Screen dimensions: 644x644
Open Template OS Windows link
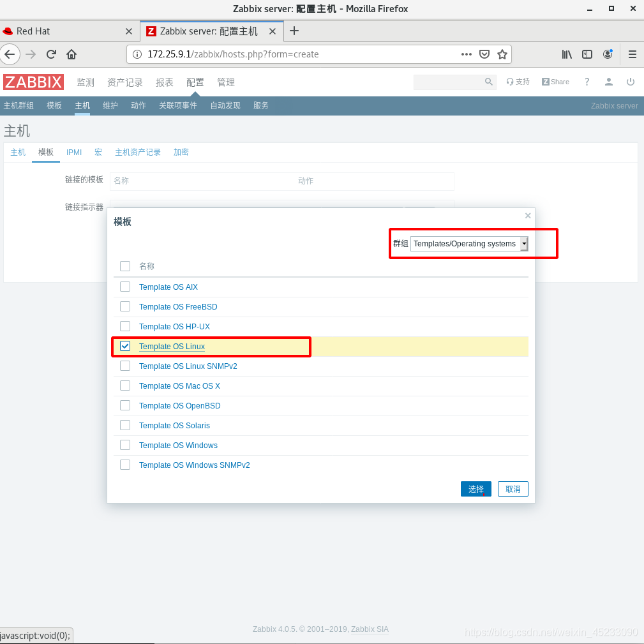178,446
